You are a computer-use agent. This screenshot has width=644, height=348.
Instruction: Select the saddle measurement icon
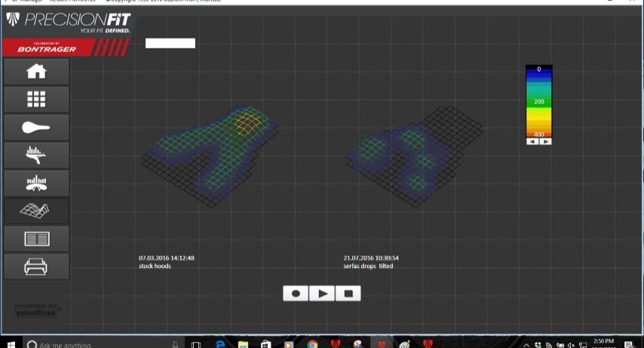point(36,127)
